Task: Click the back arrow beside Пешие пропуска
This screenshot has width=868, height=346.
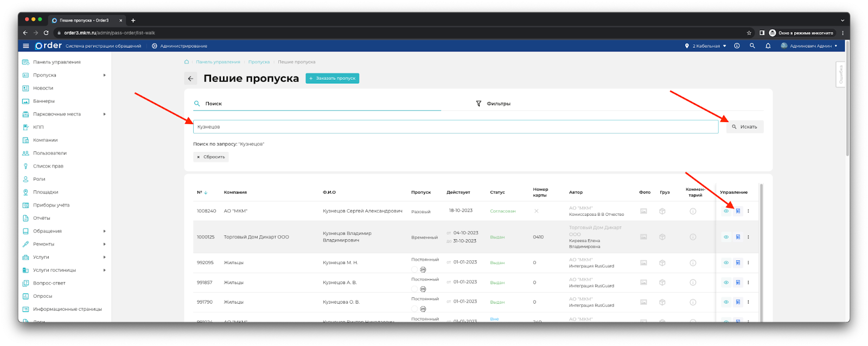Action: tap(190, 79)
